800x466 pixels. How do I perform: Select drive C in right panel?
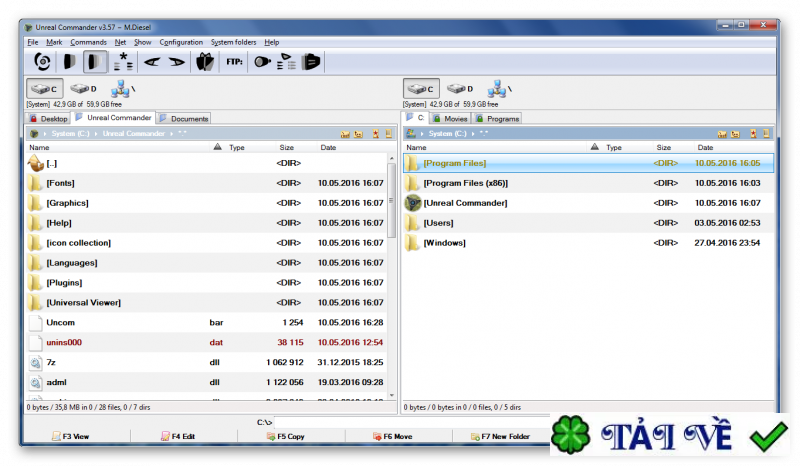click(x=421, y=89)
